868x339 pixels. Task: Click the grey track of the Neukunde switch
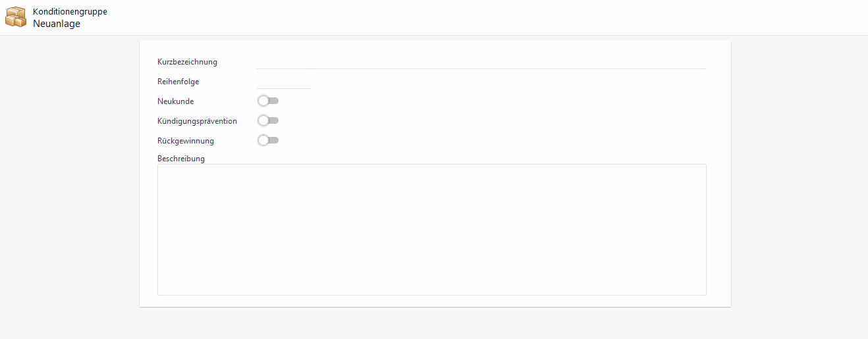pos(274,101)
